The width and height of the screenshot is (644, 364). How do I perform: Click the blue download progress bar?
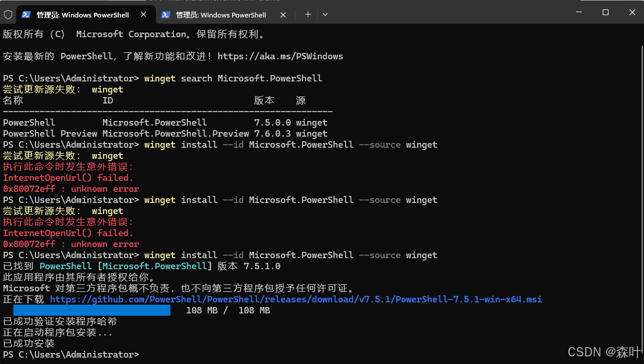click(91, 311)
